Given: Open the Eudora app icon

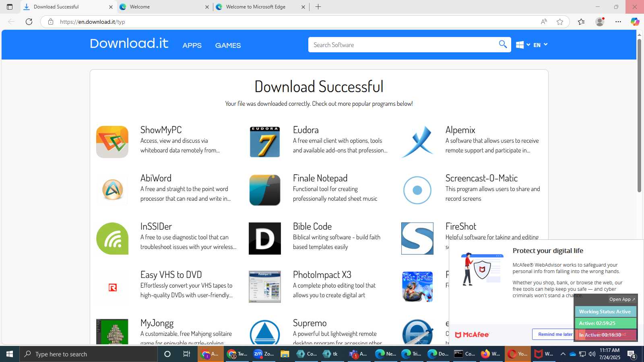Looking at the screenshot, I should coord(265,142).
